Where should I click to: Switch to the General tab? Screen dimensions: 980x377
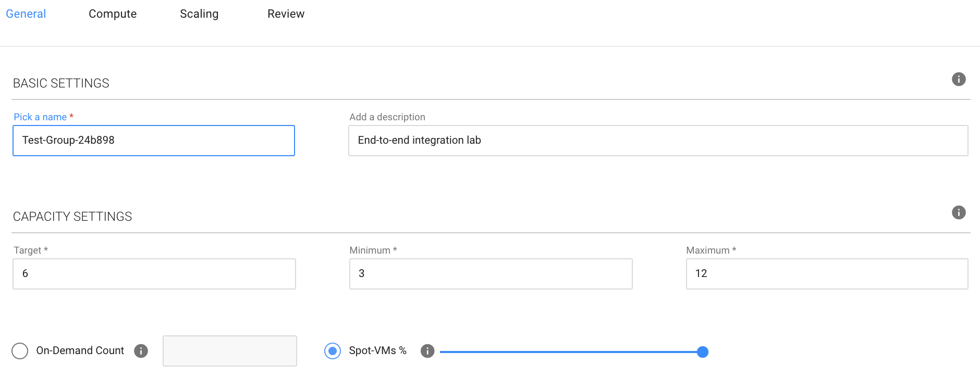(x=26, y=14)
